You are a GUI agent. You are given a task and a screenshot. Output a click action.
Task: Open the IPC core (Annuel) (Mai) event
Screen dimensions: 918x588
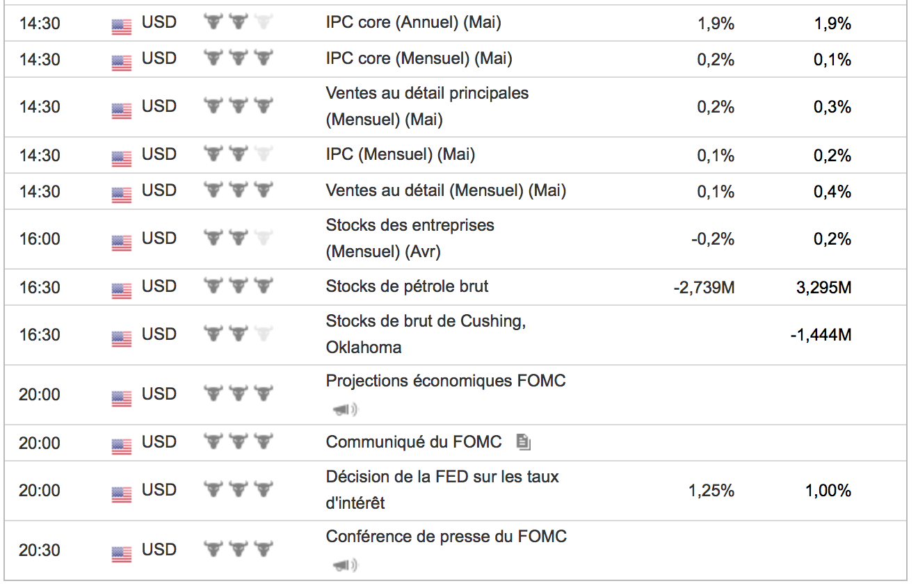[413, 22]
